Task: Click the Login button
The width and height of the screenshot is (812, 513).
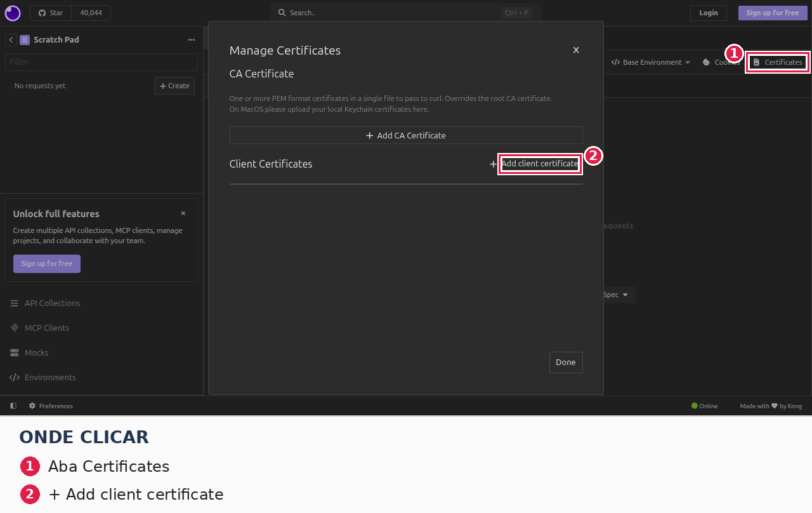Action: pos(709,13)
